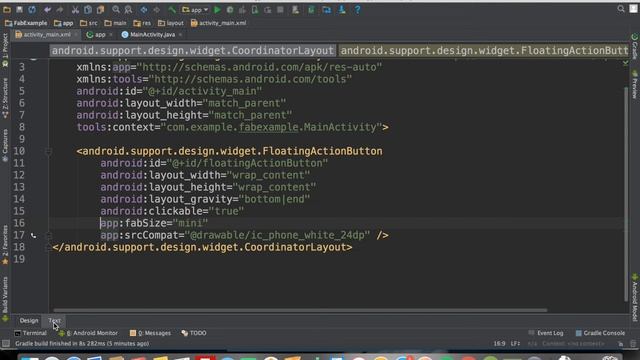
Task: Open the Android Model right side panel
Action: [x=635, y=297]
